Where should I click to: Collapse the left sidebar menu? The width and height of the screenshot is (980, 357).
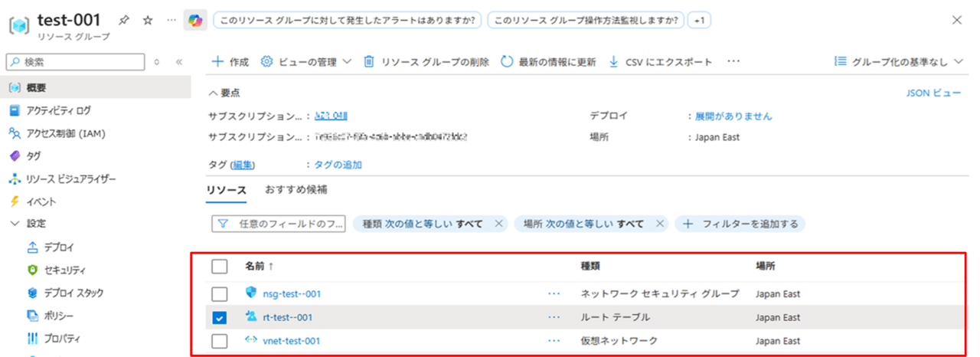coord(179,62)
